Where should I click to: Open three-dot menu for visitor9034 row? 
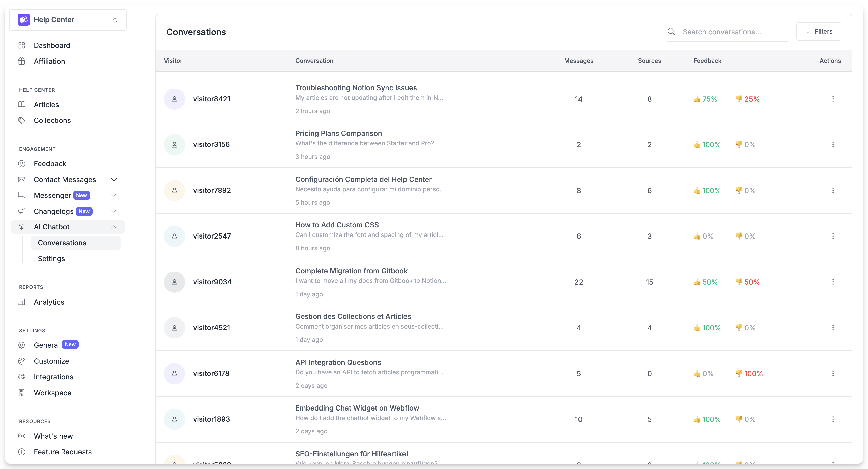[833, 282]
